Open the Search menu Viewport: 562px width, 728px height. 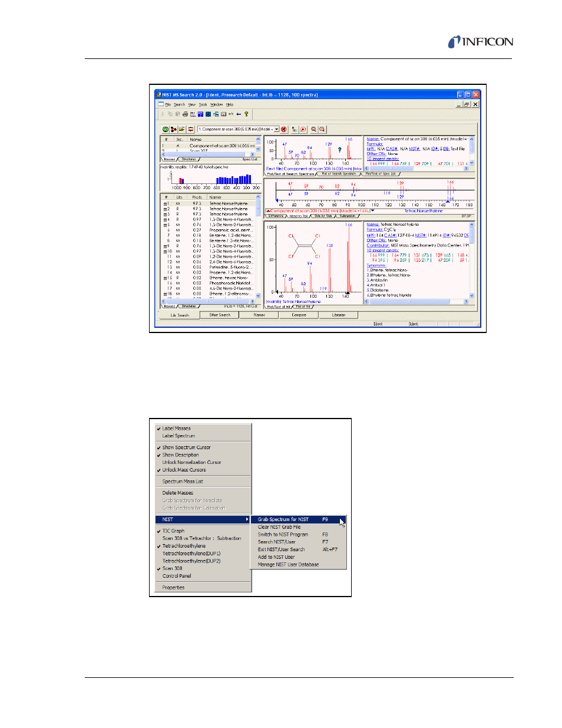(x=179, y=104)
